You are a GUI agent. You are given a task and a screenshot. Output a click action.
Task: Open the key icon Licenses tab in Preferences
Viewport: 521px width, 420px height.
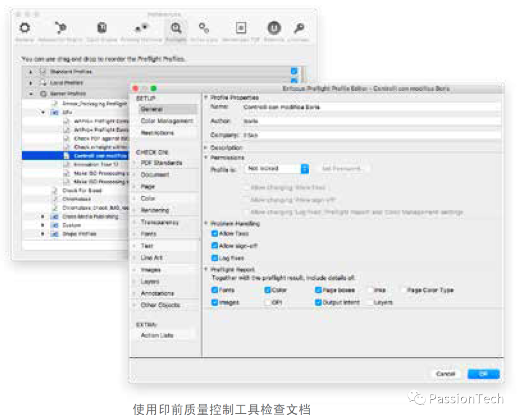point(299,28)
